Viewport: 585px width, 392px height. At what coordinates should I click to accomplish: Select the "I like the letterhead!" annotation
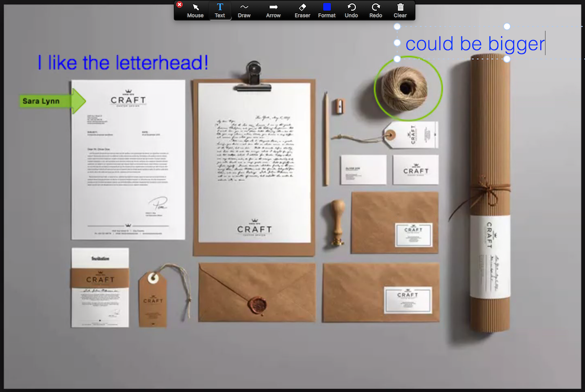tap(122, 62)
